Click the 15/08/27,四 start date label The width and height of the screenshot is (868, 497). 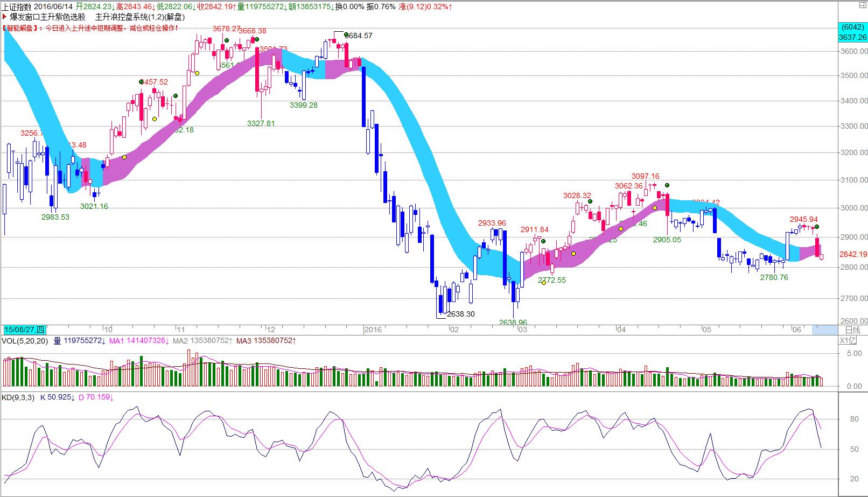click(25, 330)
